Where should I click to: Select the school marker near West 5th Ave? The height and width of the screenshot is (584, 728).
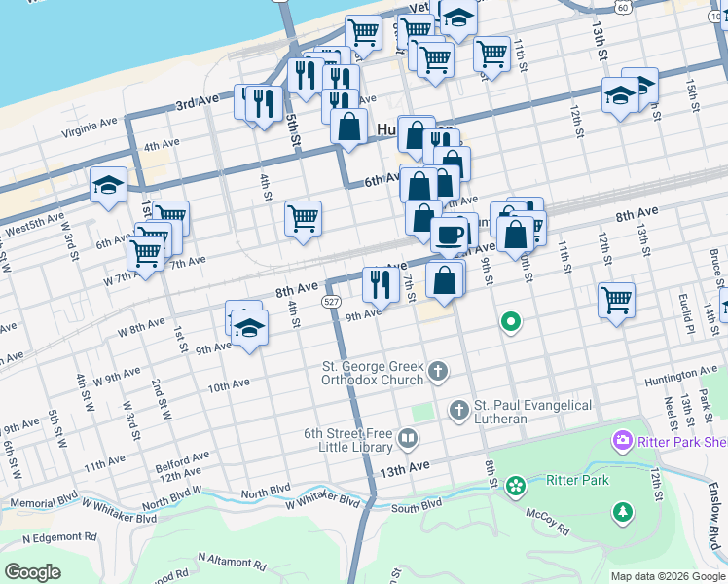(x=108, y=186)
